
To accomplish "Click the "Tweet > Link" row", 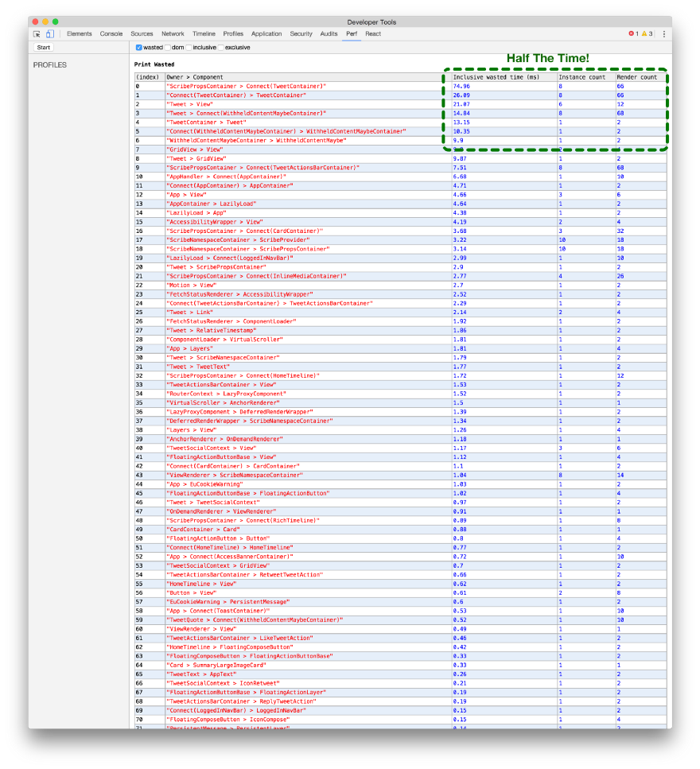I will [x=400, y=313].
